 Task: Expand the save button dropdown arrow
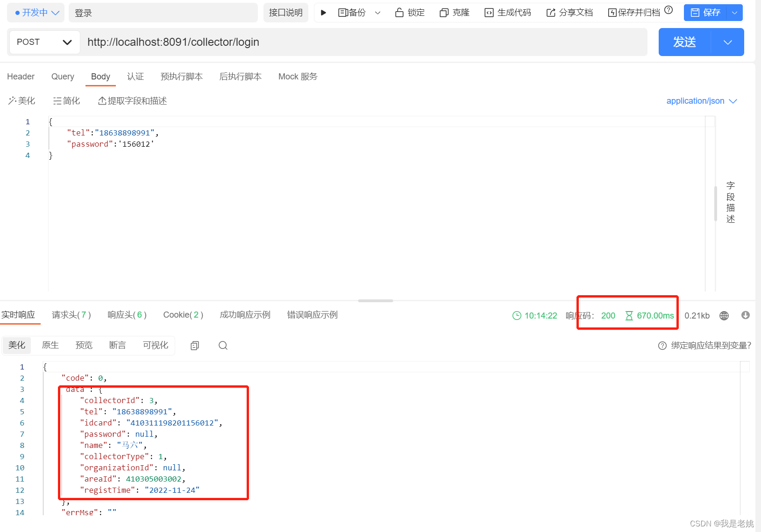pyautogui.click(x=735, y=13)
